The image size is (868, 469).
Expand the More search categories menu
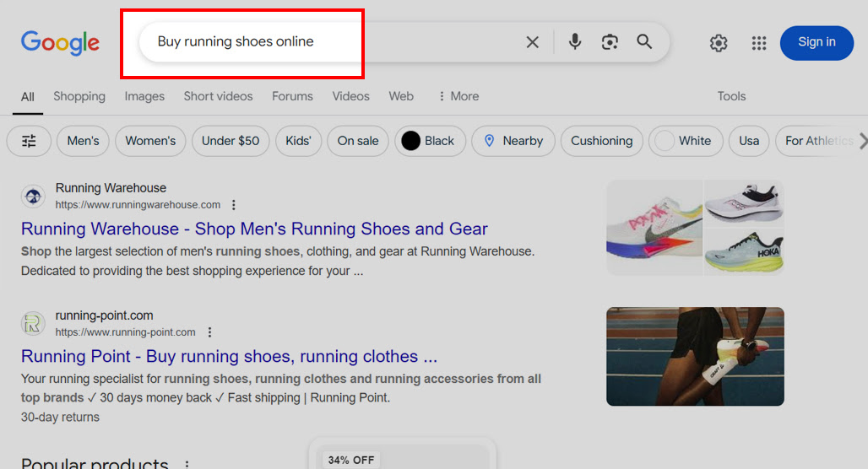click(x=458, y=96)
